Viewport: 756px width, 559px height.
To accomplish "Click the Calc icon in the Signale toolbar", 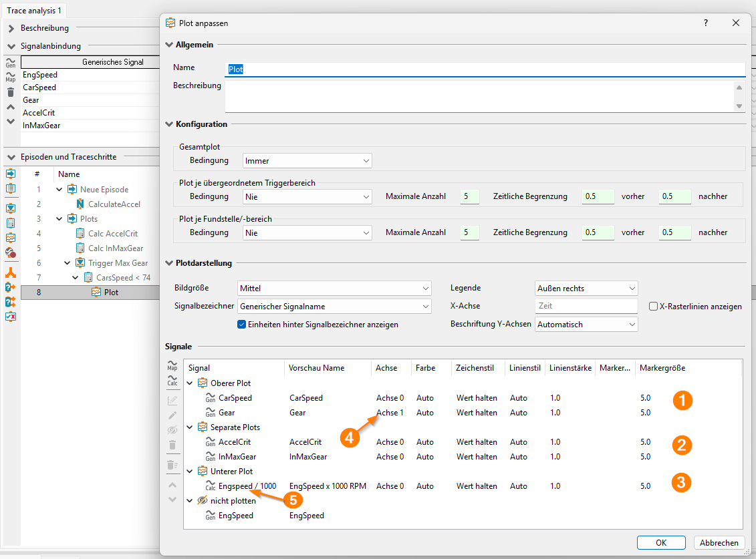I will coord(172,381).
